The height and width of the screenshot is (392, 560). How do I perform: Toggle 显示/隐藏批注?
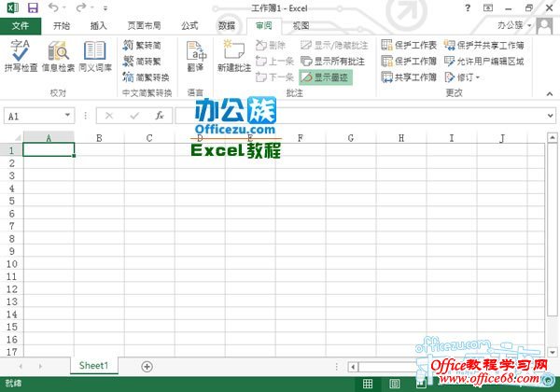[334, 46]
